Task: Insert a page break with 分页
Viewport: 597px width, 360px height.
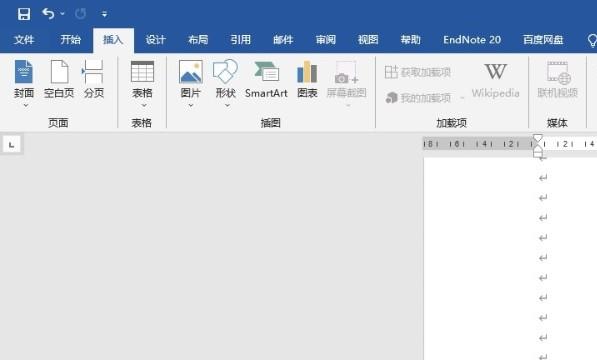Action: tap(94, 80)
